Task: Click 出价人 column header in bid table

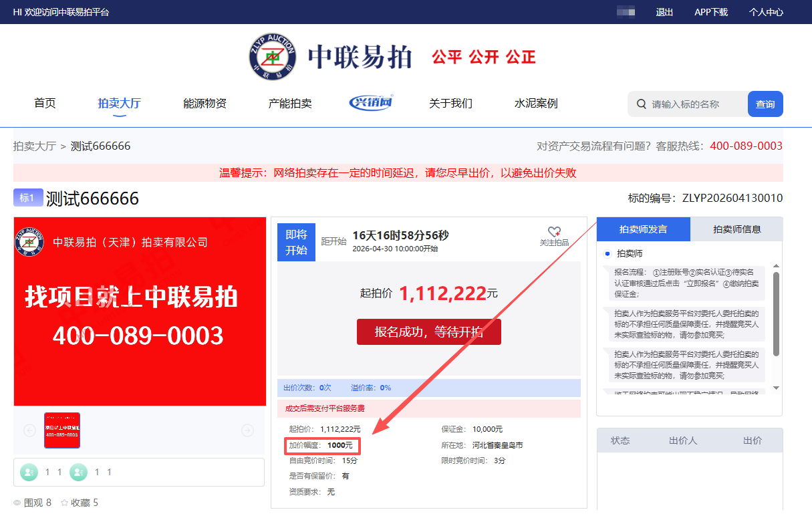Action: 683,440
